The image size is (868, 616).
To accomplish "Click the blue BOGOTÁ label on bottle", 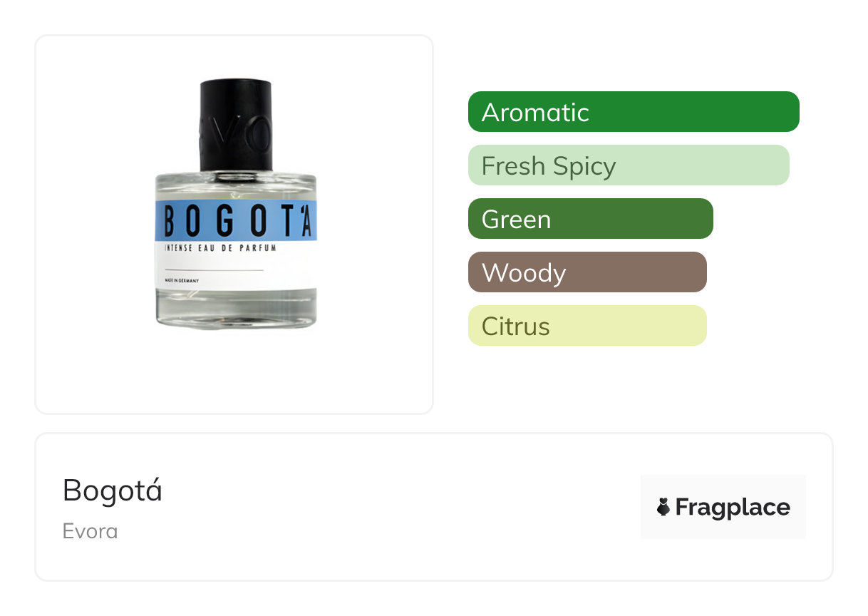I will (236, 221).
